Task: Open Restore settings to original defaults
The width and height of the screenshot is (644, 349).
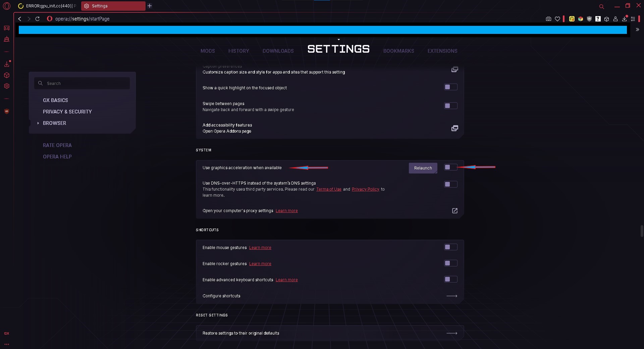Action: [x=452, y=333]
